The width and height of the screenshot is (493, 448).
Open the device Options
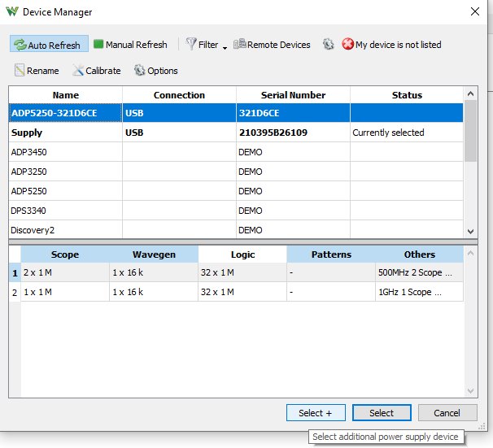click(x=156, y=71)
